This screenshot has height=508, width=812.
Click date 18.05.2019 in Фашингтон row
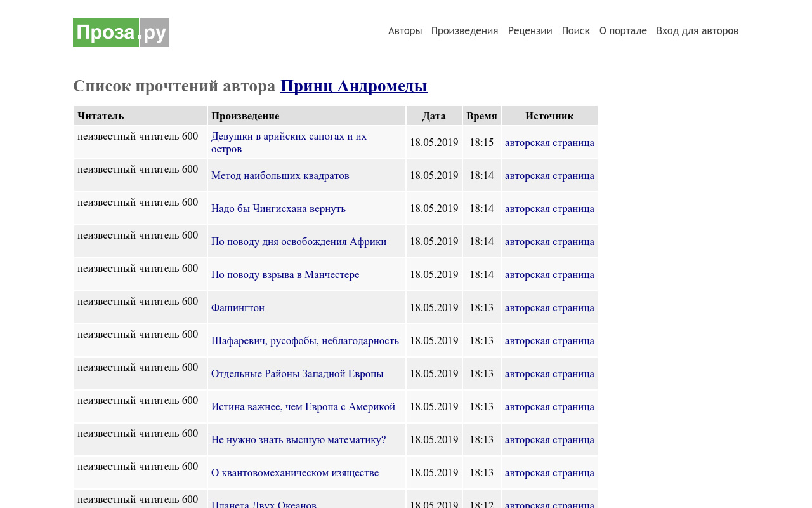434,307
